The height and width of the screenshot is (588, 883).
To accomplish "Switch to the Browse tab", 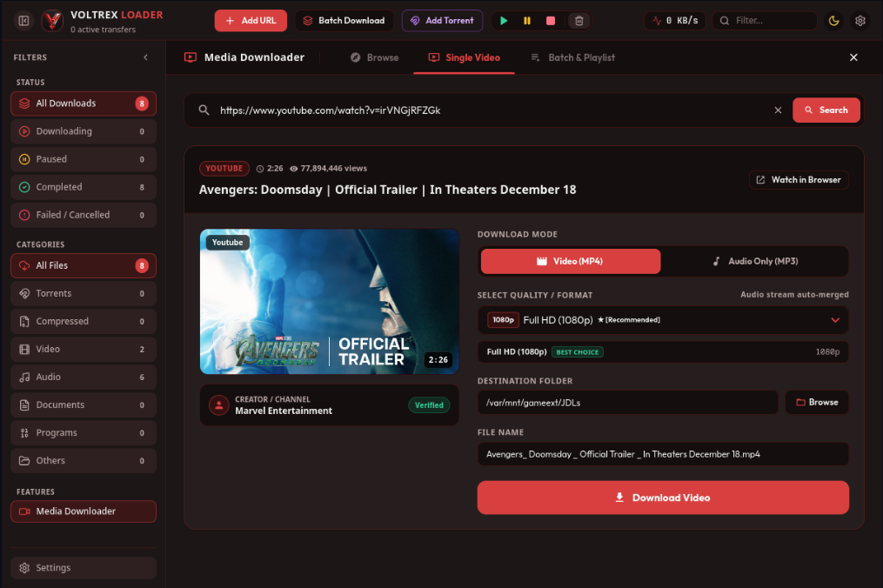I will [374, 57].
